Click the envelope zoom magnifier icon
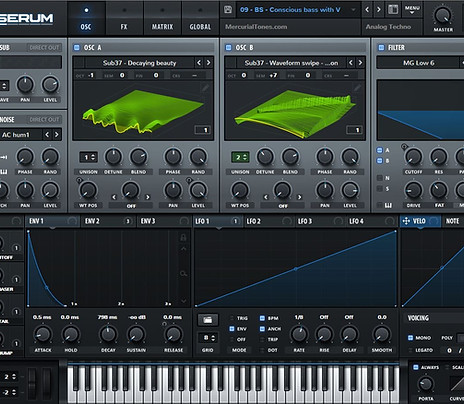The height and width of the screenshot is (404, 464). pyautogui.click(x=183, y=273)
